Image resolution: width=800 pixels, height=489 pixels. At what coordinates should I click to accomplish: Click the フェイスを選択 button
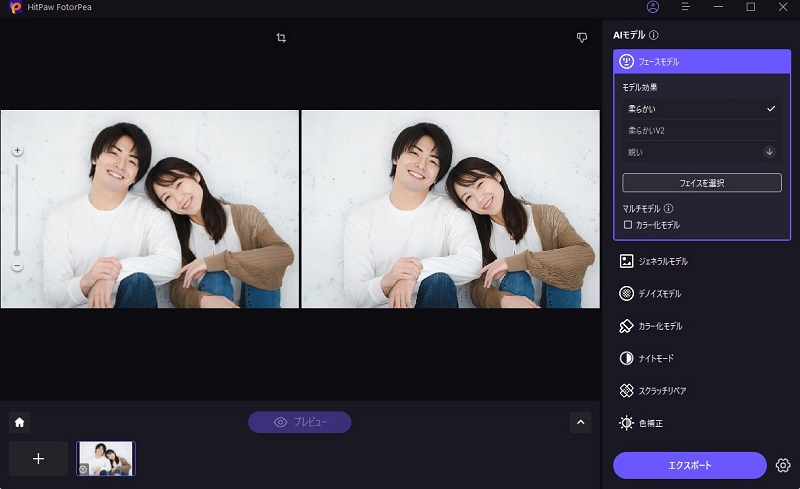pyautogui.click(x=701, y=183)
